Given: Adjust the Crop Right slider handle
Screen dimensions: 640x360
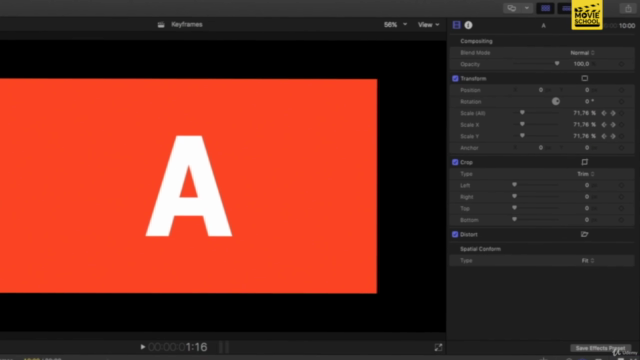Looking at the screenshot, I should coord(514,196).
